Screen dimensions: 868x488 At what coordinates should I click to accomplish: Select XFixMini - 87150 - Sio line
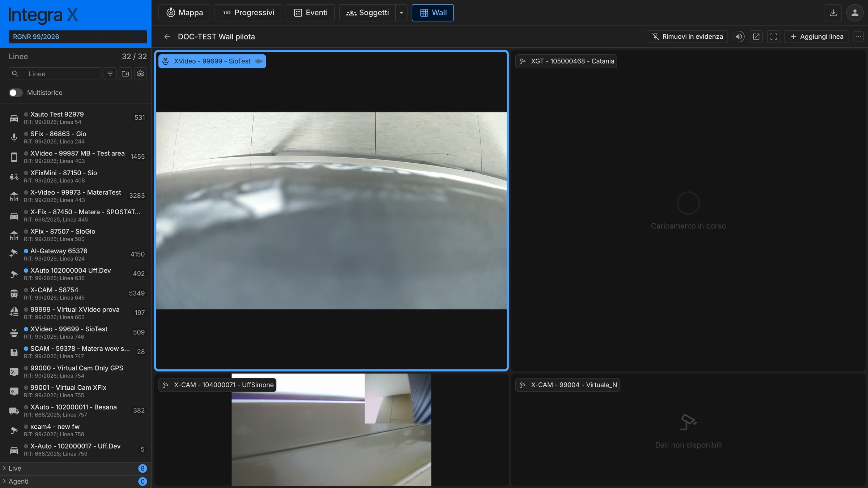76,176
